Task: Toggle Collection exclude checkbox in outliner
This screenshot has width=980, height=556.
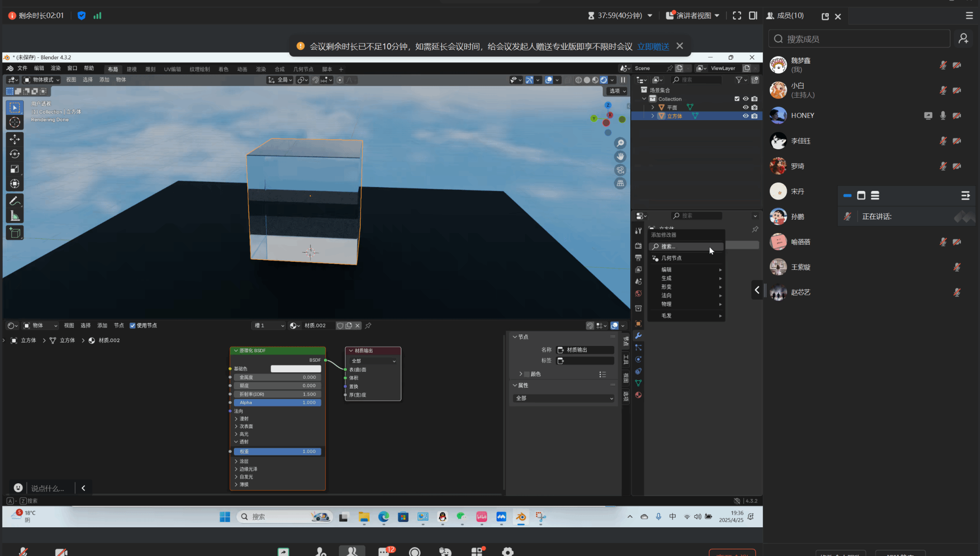Action: click(x=737, y=99)
